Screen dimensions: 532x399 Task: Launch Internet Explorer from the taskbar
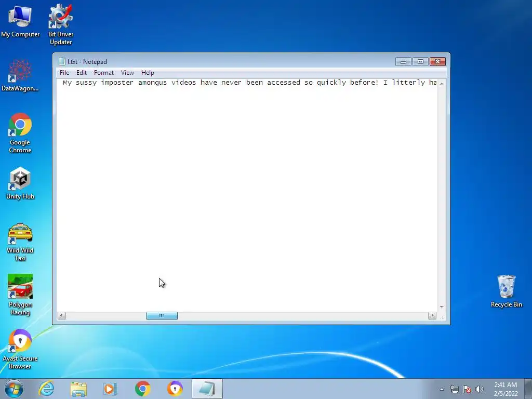[x=46, y=389]
